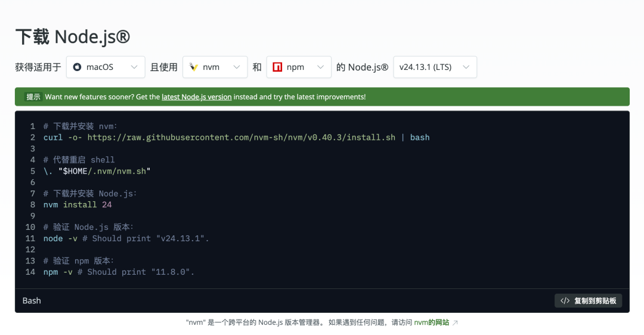Click the curl install.sh command line
Image resolution: width=644 pixels, height=335 pixels.
237,137
